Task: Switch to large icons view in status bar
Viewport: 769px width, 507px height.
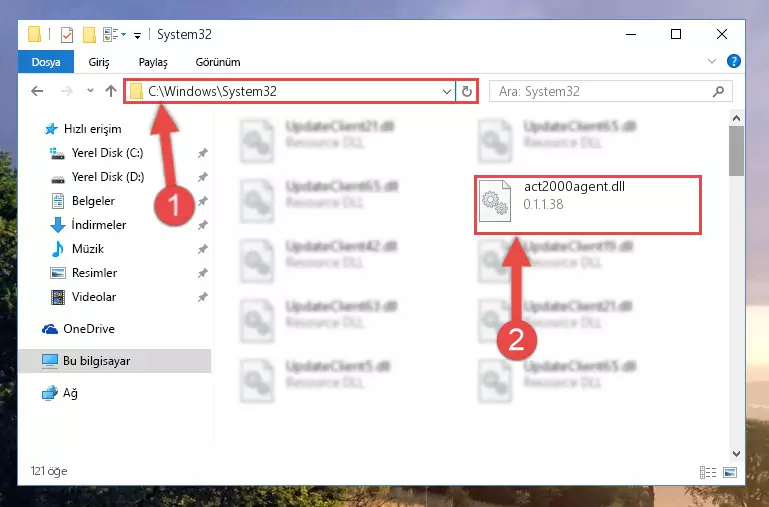Action: 730,472
